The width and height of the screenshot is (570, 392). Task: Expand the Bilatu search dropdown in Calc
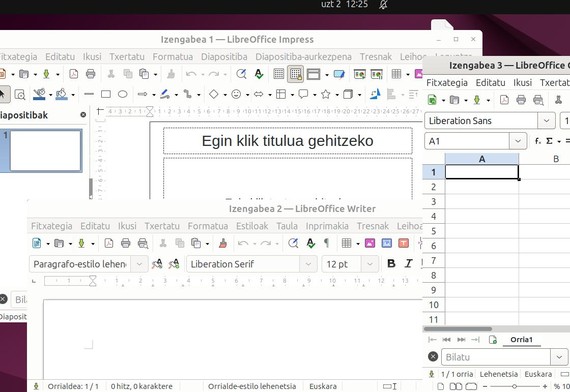coord(559,357)
